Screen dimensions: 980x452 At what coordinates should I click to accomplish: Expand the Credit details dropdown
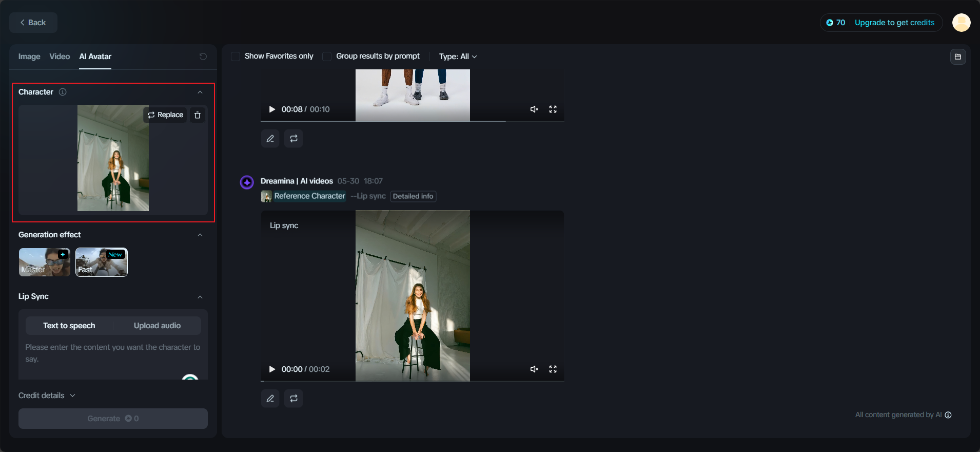click(47, 395)
